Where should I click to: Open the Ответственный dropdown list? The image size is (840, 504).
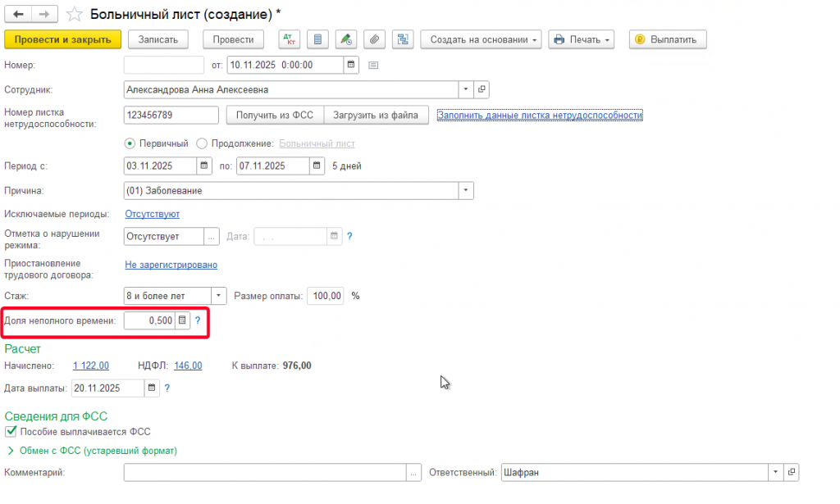pos(775,472)
